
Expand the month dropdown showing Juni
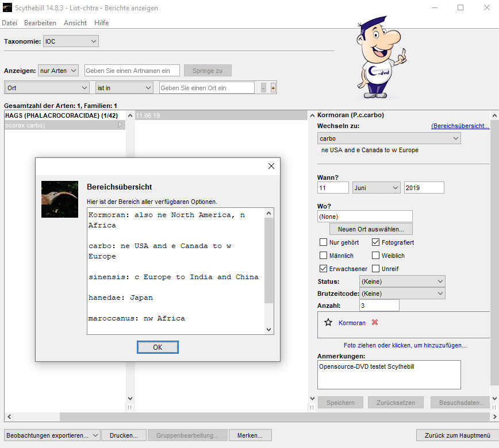(x=377, y=188)
